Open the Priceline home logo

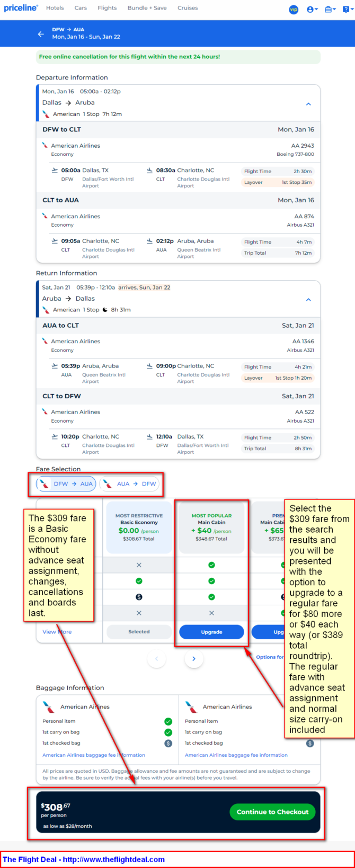21,8
